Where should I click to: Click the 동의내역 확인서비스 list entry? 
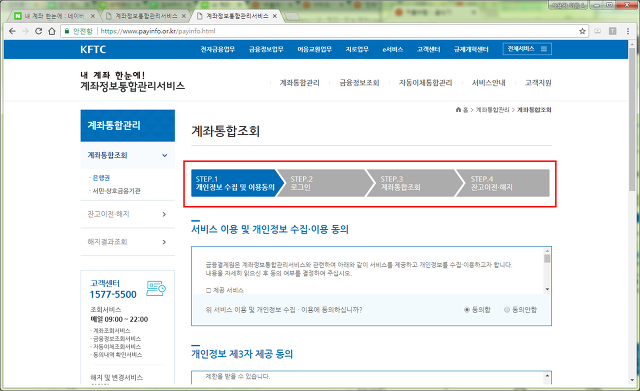point(118,355)
